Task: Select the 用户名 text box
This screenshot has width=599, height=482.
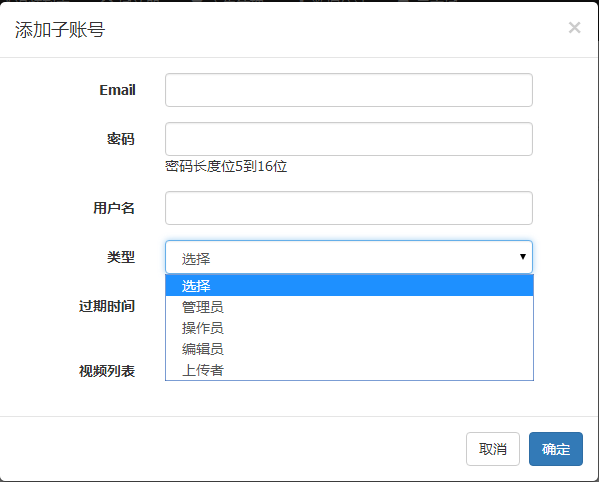Action: click(349, 208)
